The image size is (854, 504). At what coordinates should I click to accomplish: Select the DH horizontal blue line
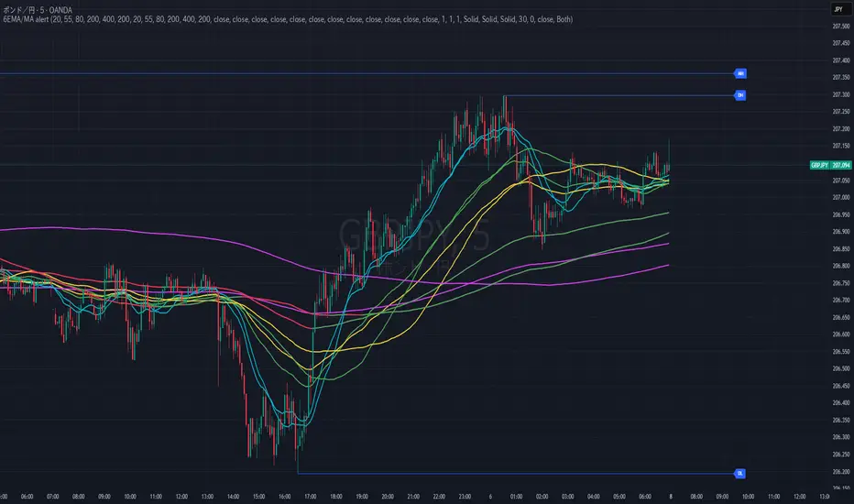pyautogui.click(x=619, y=96)
